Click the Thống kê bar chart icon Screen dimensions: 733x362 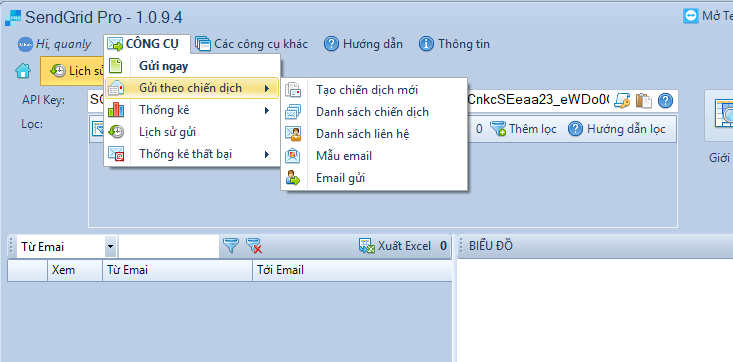pyautogui.click(x=116, y=110)
